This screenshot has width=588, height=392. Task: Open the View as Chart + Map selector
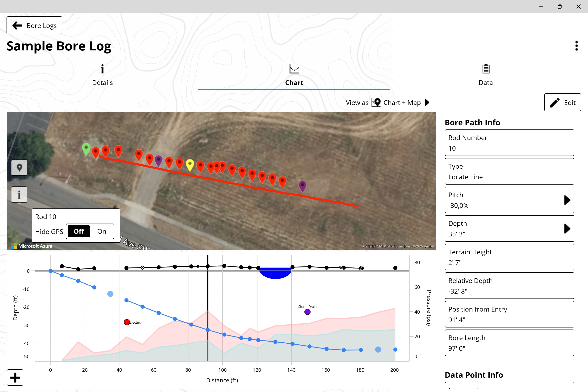(x=388, y=102)
